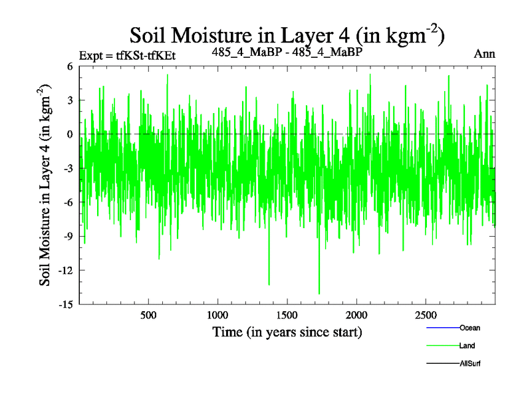Viewport: 532px width, 399px height.
Task: Select the Land legend label
Action: [x=467, y=346]
